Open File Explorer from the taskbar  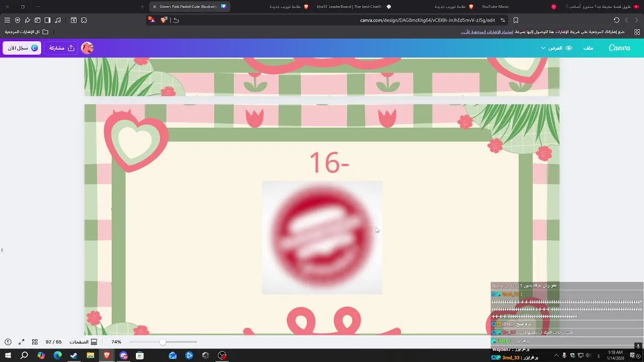point(90,355)
